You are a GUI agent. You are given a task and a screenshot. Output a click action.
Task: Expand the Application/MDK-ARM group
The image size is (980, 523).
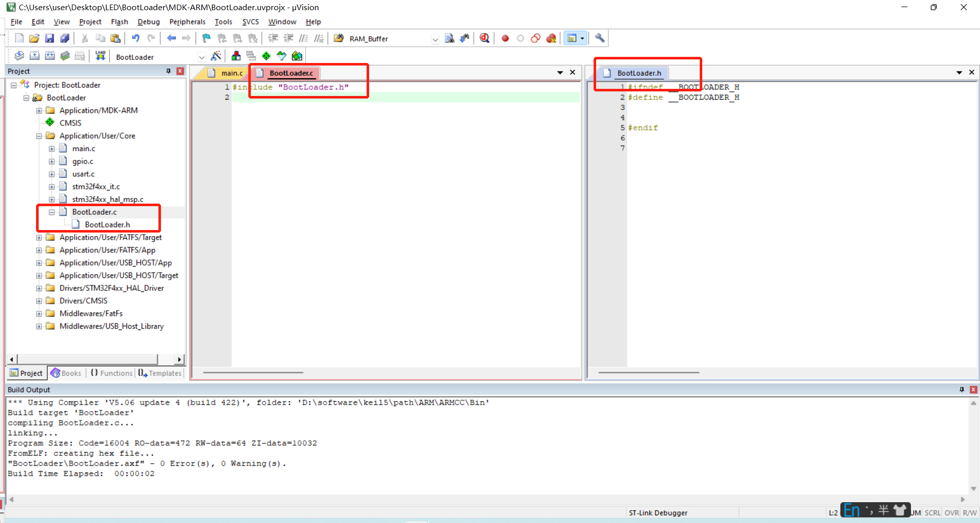point(39,110)
